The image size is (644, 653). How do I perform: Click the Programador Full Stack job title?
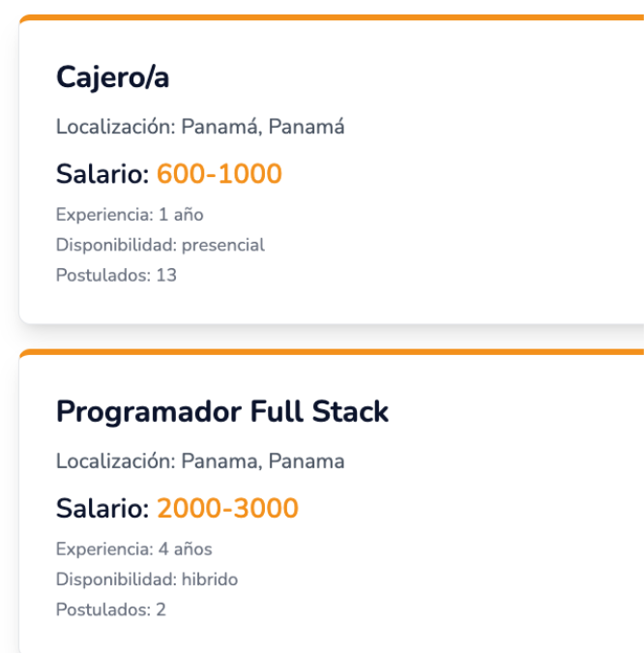click(221, 412)
